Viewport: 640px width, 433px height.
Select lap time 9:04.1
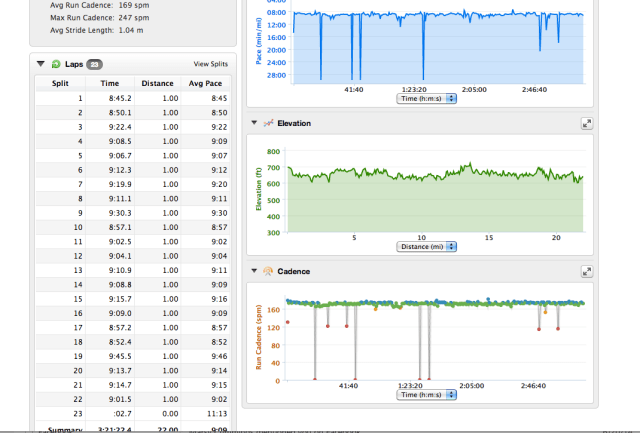click(x=120, y=256)
